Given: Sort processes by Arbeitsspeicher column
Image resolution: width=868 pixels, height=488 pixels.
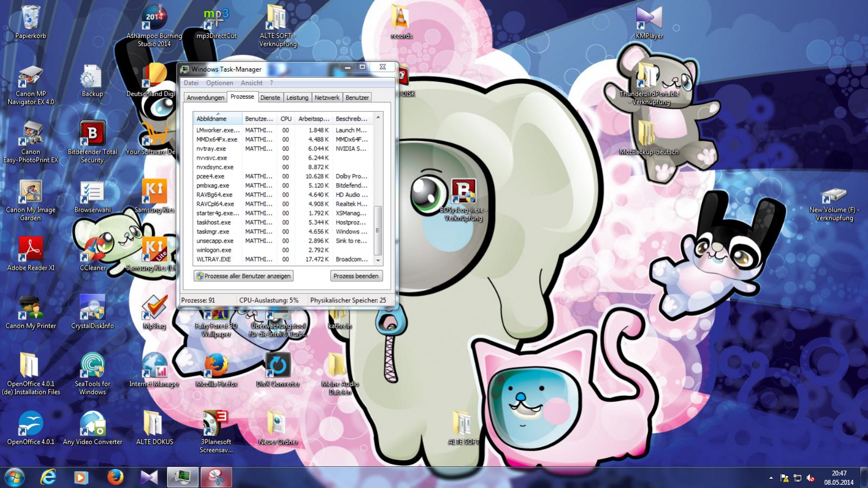Looking at the screenshot, I should [313, 119].
